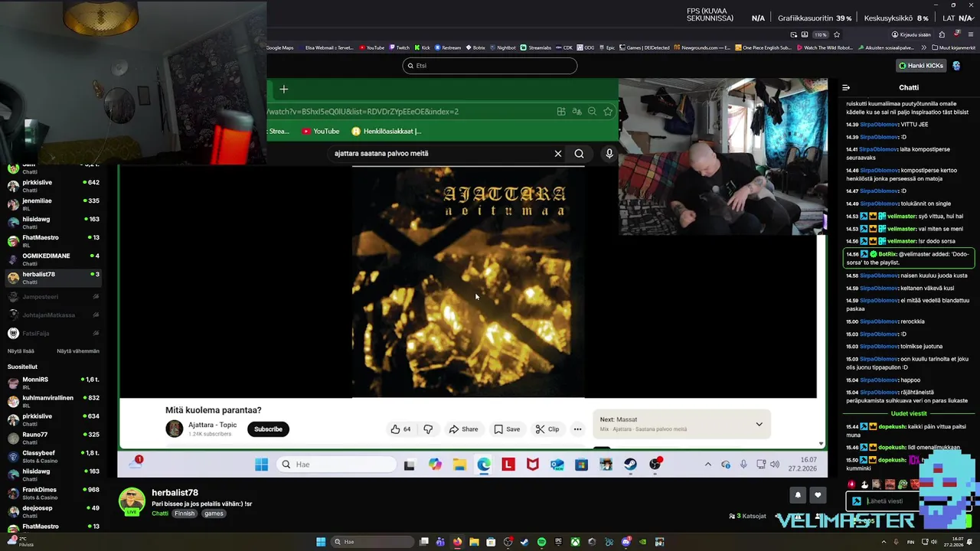Clear the YouTube search box text

click(x=558, y=154)
